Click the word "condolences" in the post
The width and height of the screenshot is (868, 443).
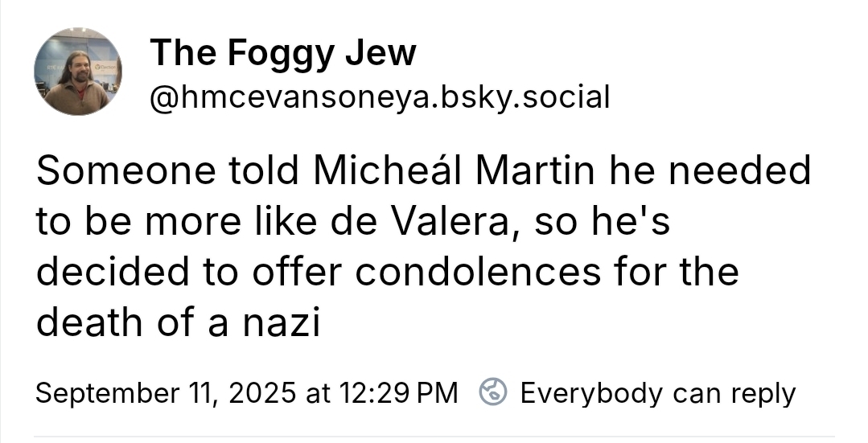click(478, 273)
